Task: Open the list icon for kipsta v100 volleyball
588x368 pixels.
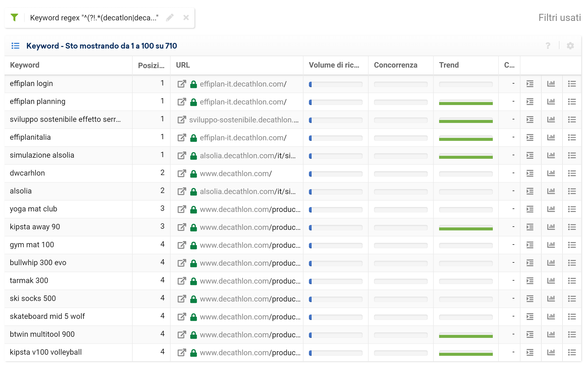Action: click(x=572, y=353)
